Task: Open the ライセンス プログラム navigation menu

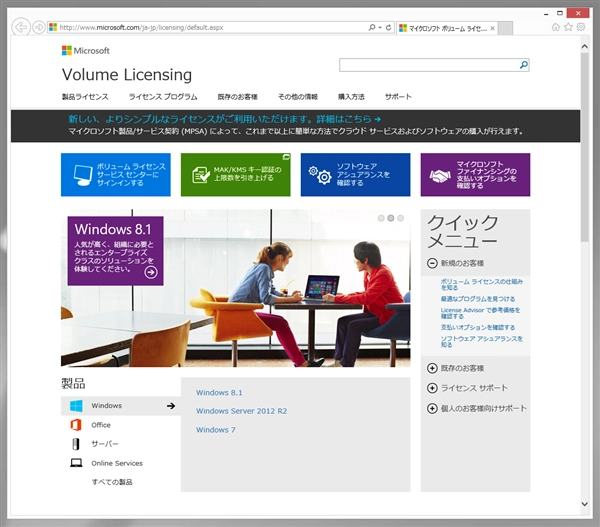Action: coord(163,97)
